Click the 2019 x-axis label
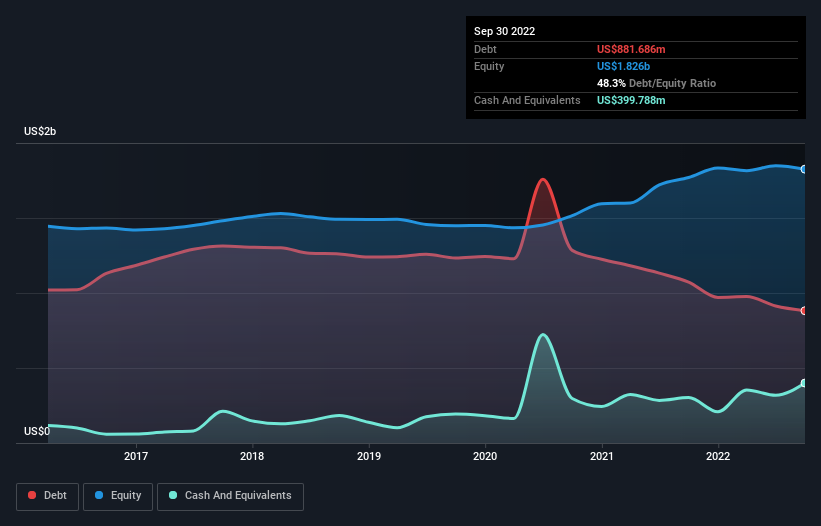Screen dimensions: 821x526 click(x=369, y=456)
